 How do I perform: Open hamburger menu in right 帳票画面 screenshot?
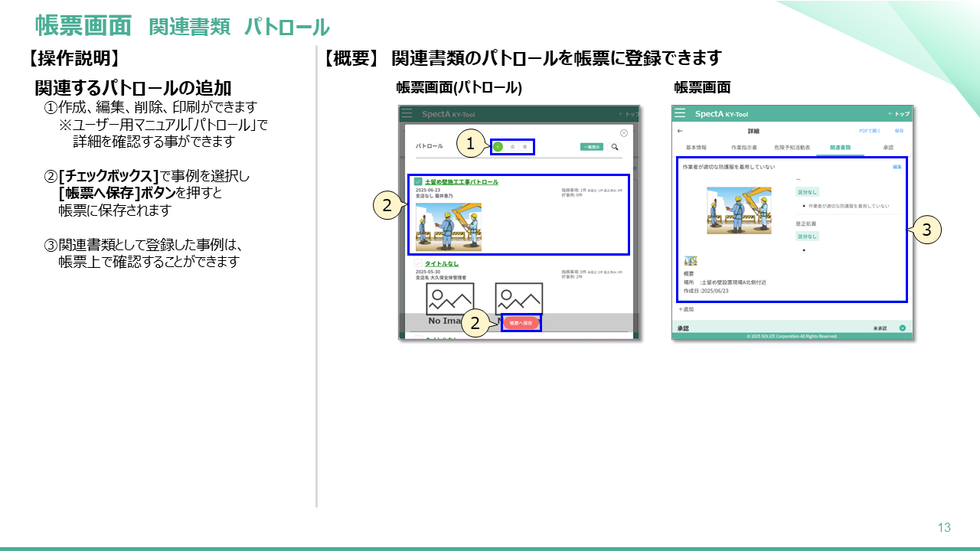[x=680, y=113]
